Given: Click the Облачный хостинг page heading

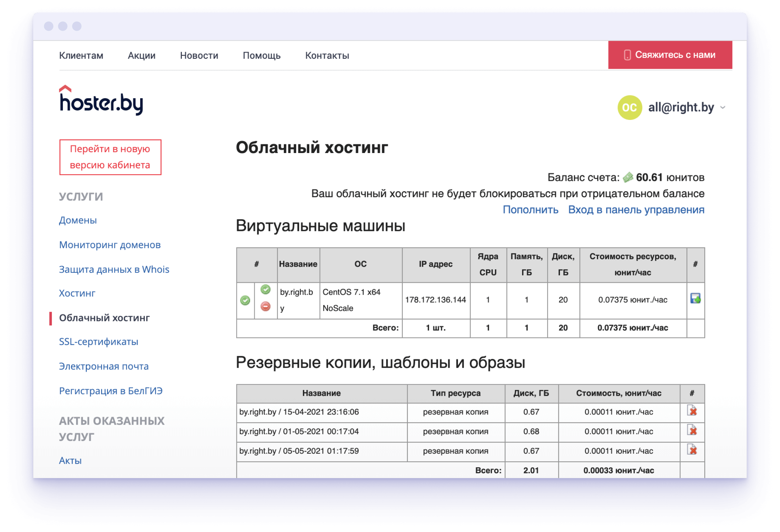Looking at the screenshot, I should pyautogui.click(x=312, y=147).
